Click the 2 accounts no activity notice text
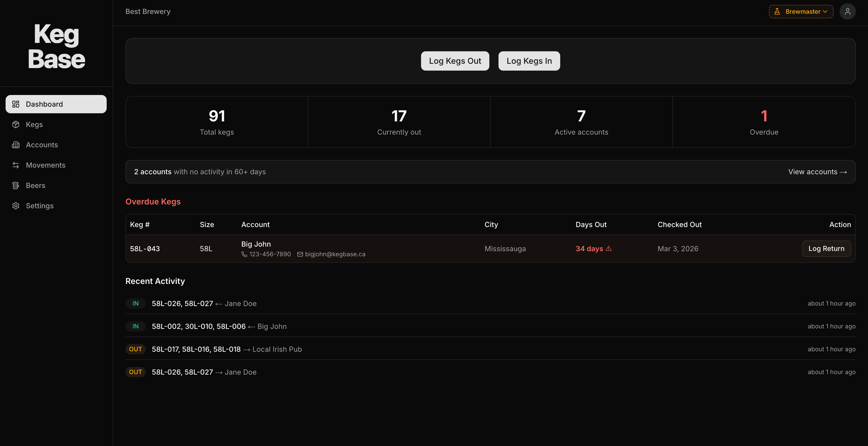This screenshot has height=446, width=868. [200, 172]
